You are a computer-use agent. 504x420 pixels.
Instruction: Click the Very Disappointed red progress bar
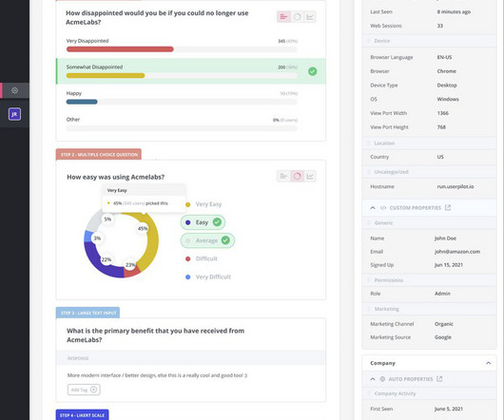(120, 49)
